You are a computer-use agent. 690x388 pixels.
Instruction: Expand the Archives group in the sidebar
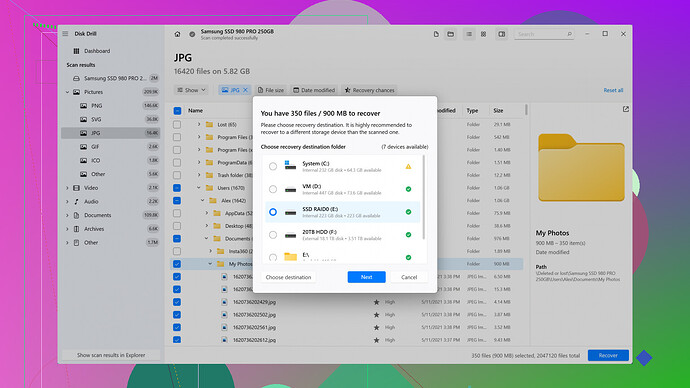(x=67, y=229)
